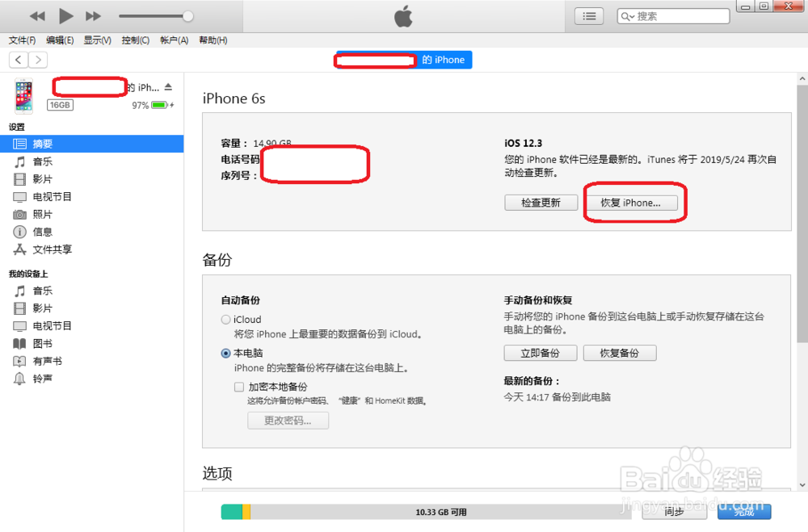Click the yellow segment of storage bar
This screenshot has height=532, width=808.
246,512
